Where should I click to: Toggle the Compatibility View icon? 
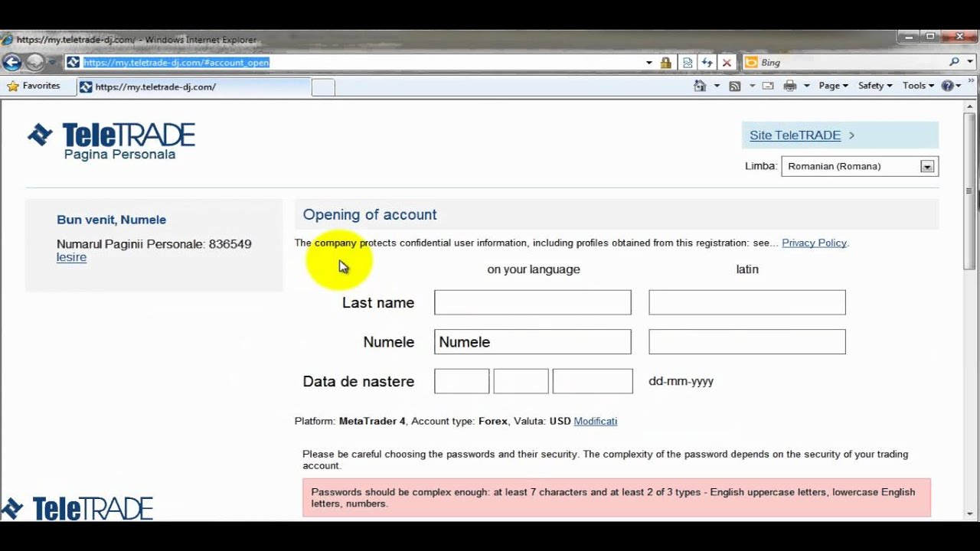[688, 63]
